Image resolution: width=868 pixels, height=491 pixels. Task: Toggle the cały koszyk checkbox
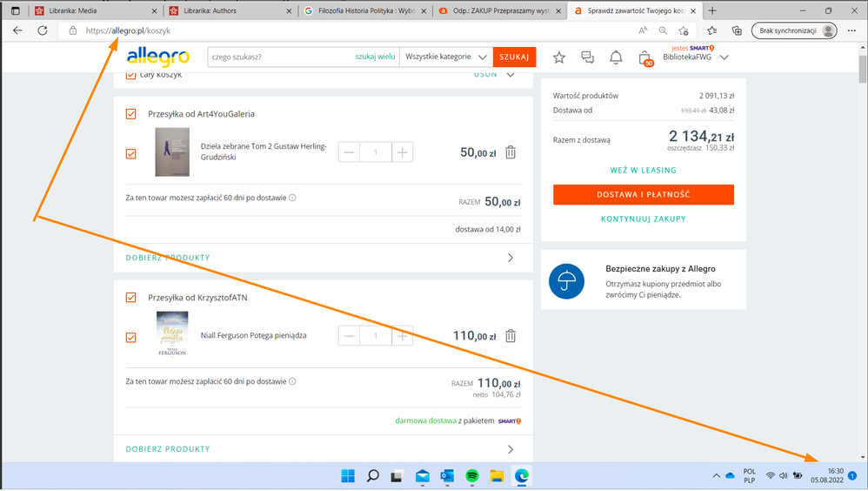pyautogui.click(x=130, y=75)
